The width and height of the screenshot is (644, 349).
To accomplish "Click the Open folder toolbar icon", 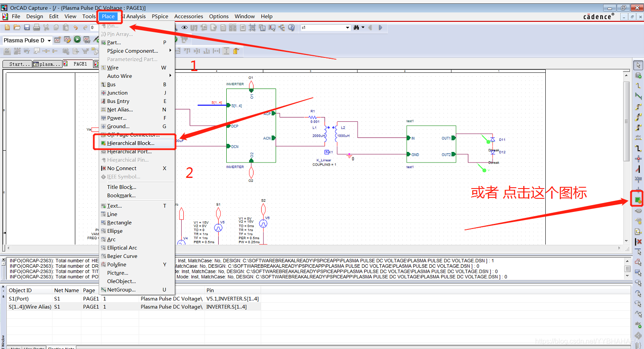I will tap(17, 27).
